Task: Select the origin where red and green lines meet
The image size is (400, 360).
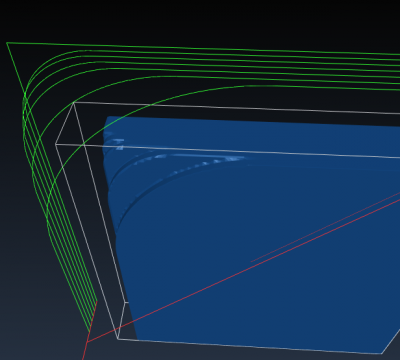Action: click(x=87, y=342)
